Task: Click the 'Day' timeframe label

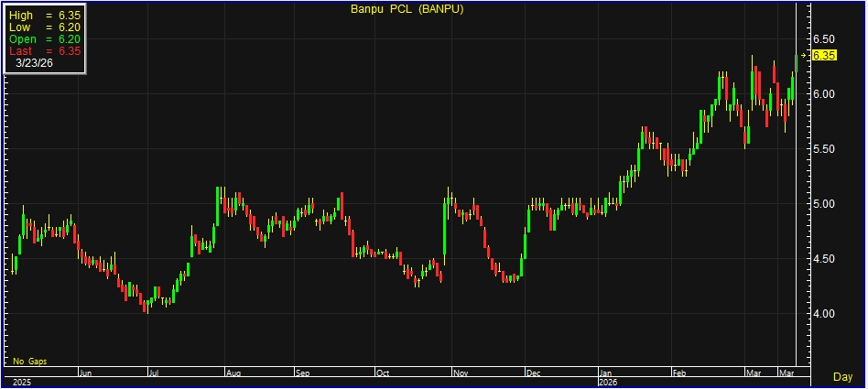Action: click(x=843, y=376)
